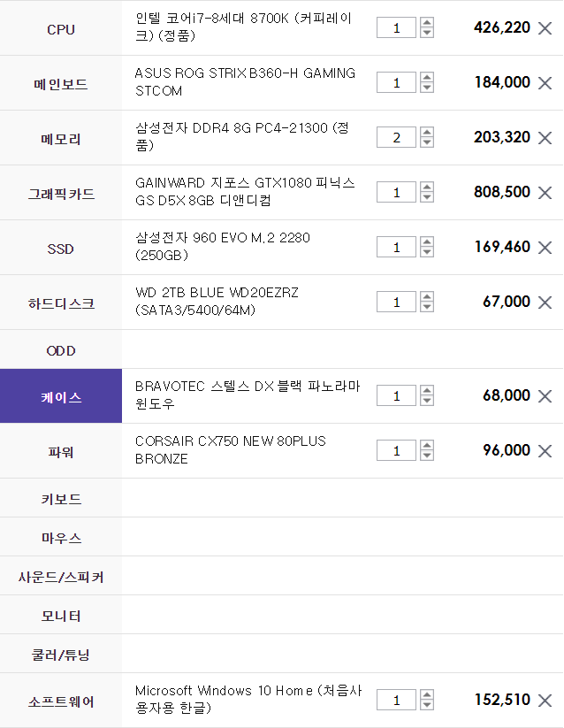The height and width of the screenshot is (728, 564).
Task: Open the 모니터 category
Action: tap(61, 616)
